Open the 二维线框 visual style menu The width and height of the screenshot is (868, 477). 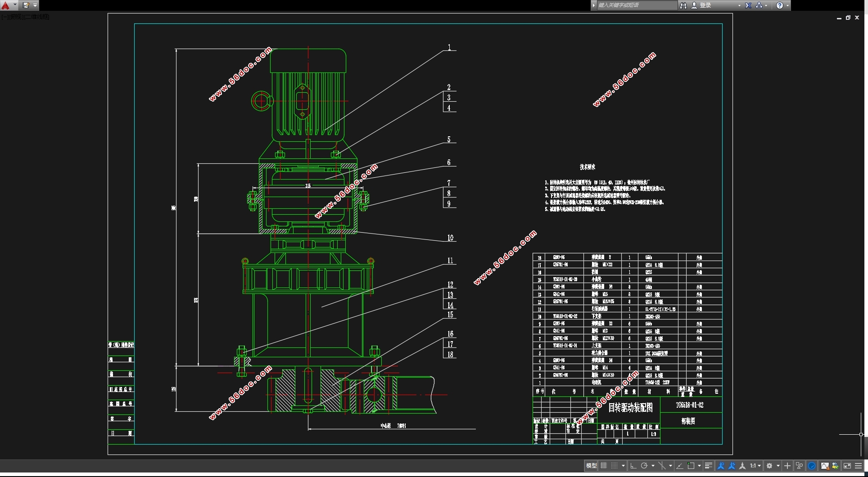(x=37, y=17)
